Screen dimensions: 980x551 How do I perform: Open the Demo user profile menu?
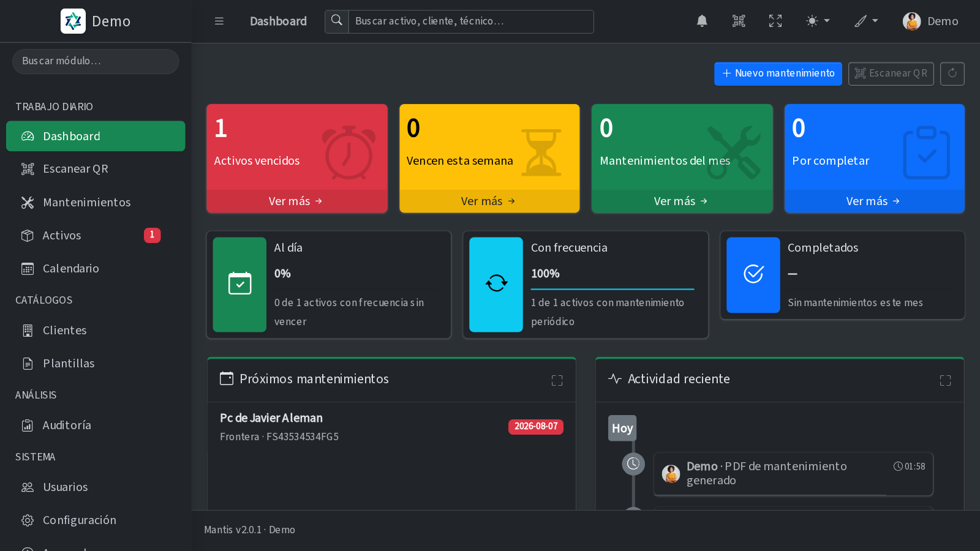pos(930,21)
